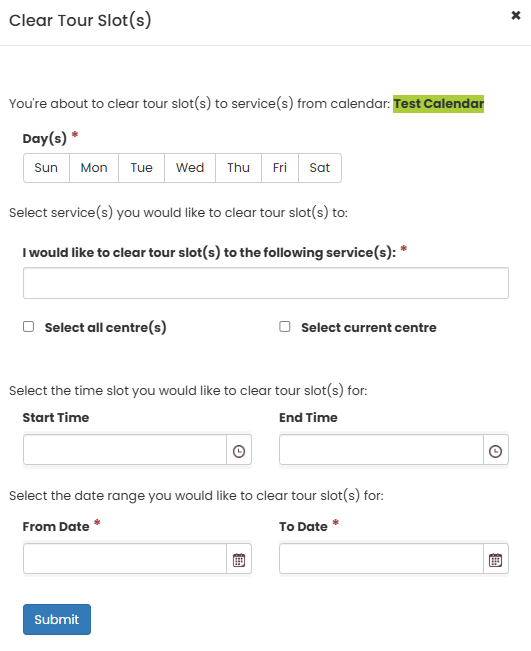Open the From Date calendar icon
The image size is (531, 651).
[239, 559]
